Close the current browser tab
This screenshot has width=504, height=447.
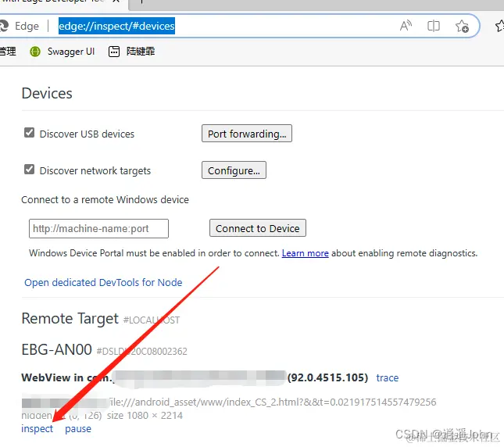116,2
